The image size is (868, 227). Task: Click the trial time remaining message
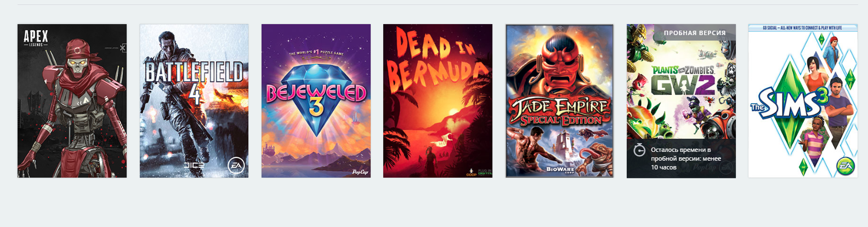pos(686,158)
